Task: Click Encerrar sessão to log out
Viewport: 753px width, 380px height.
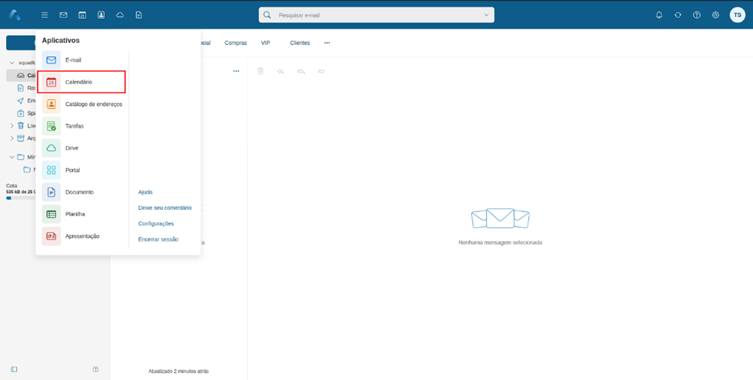Action: coord(158,239)
